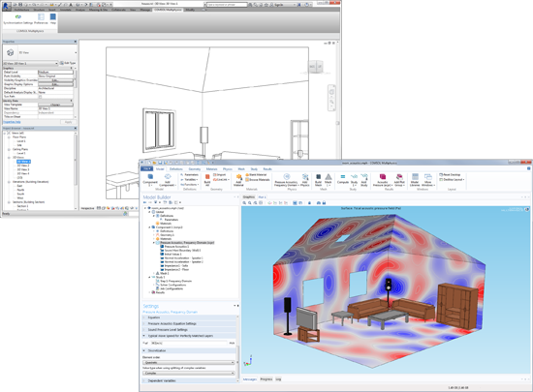Click the Revit ViewCube in the drawing area
This screenshot has height=392, width=533.
(316, 66)
